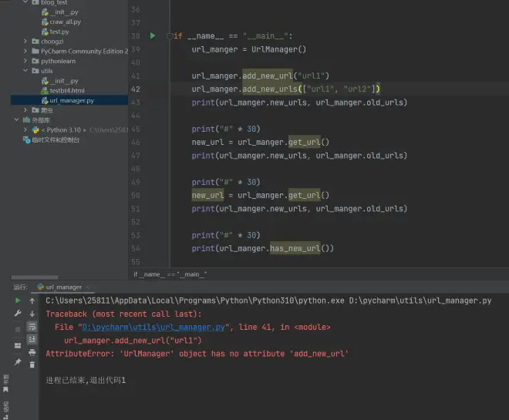Click the down arrow in run console toolbar
The image size is (509, 420).
(32, 314)
